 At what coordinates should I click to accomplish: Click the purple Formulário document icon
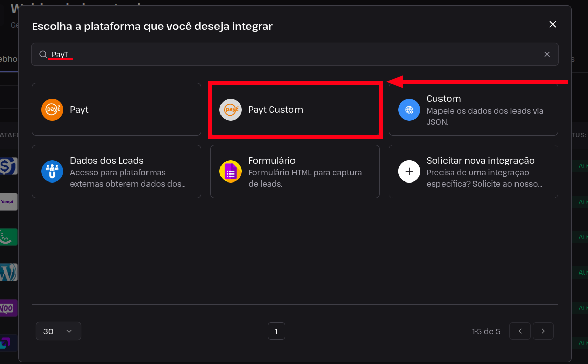(x=231, y=171)
